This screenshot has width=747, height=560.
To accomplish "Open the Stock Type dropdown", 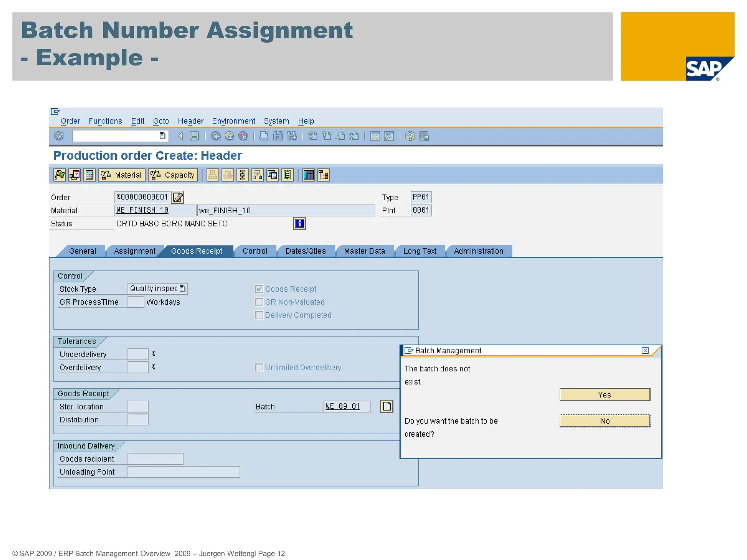I will coord(183,289).
